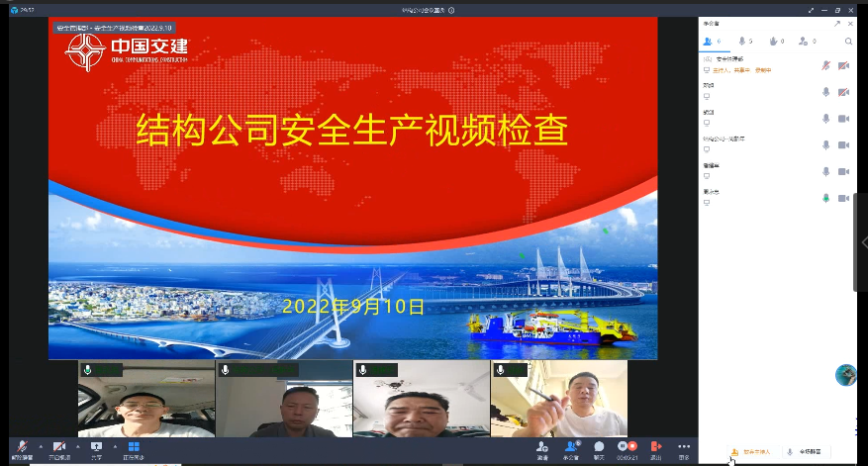Toggle the green active microphone of last participant

pos(825,198)
